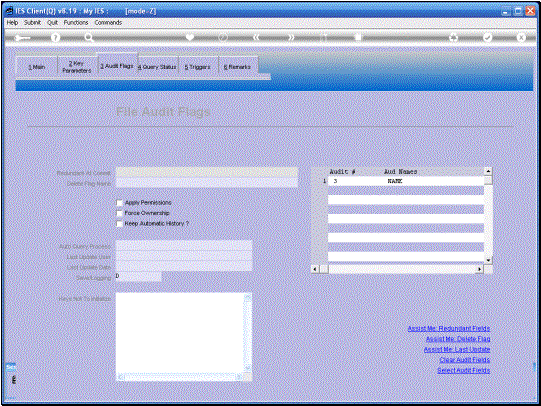Click the Clear Audit Fields link

click(x=465, y=360)
